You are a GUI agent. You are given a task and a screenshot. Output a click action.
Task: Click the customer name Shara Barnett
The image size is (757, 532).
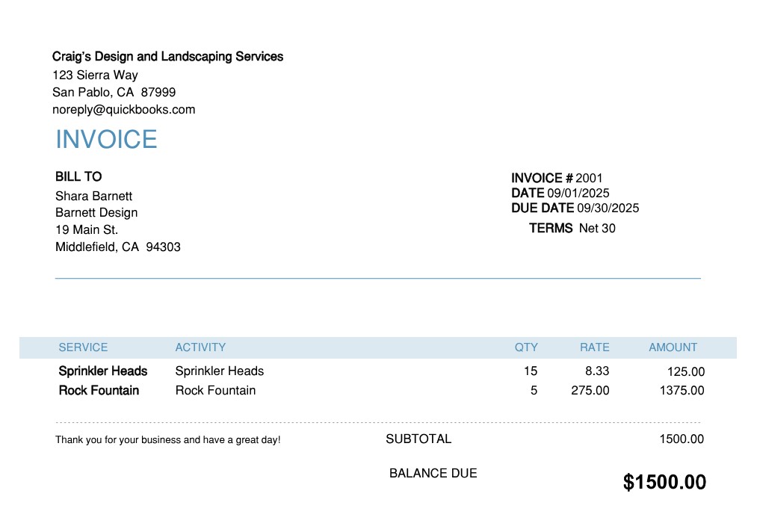[x=93, y=197]
